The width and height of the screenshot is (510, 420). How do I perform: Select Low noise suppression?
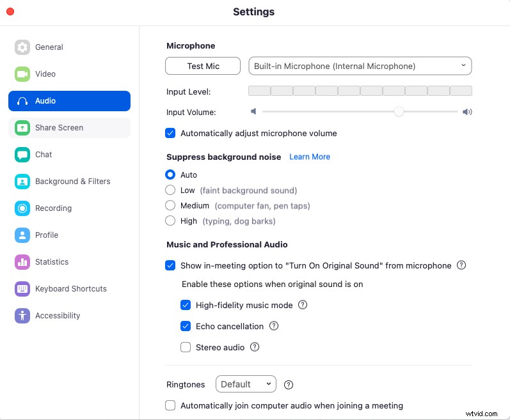[170, 190]
